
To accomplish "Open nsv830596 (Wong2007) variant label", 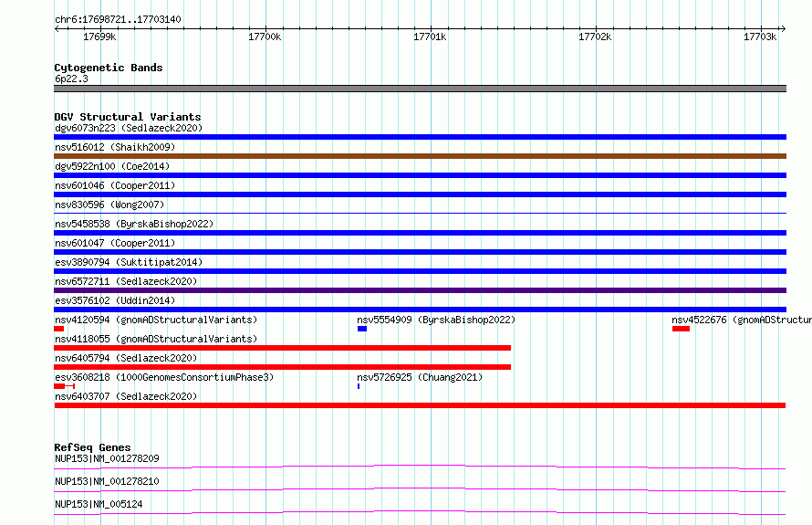I will point(109,205).
